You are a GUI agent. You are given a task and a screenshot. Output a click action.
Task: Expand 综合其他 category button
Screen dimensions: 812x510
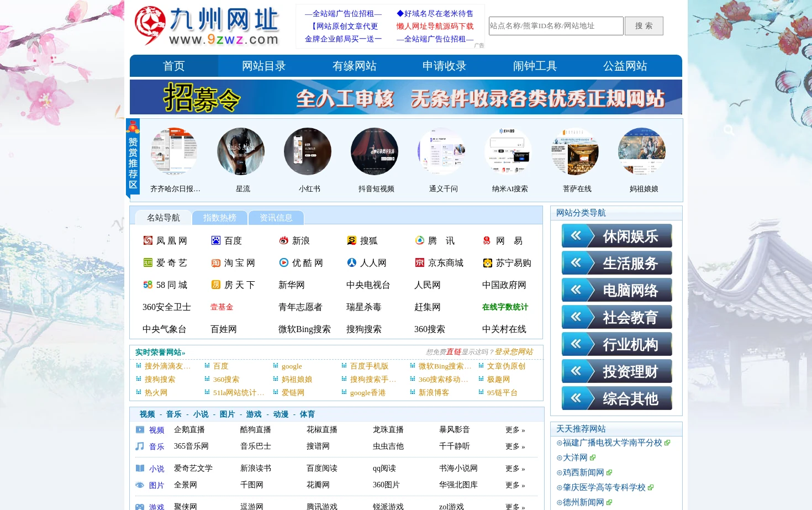pos(616,398)
